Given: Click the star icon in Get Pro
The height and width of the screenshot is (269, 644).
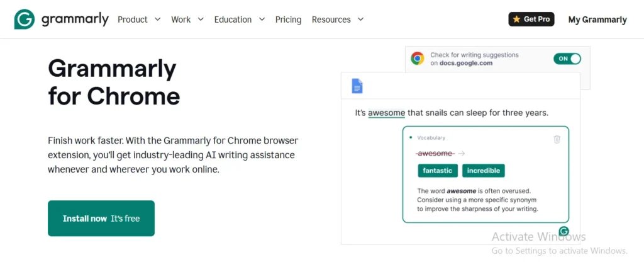Looking at the screenshot, I should click(517, 20).
